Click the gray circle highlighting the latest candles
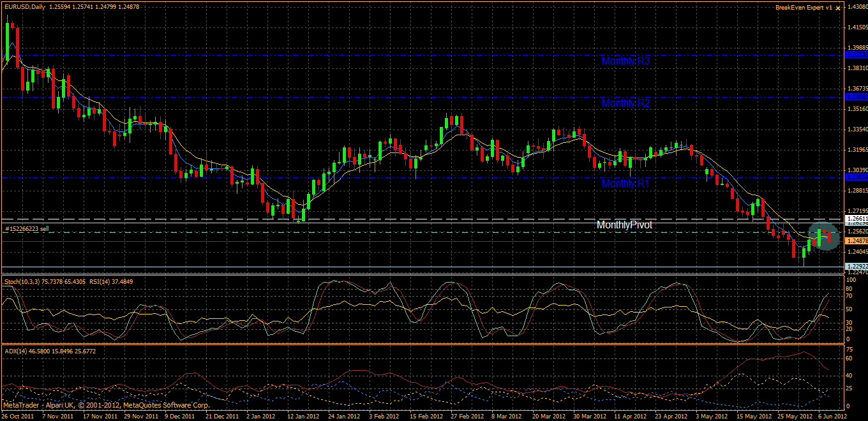868x421 pixels. [x=825, y=237]
